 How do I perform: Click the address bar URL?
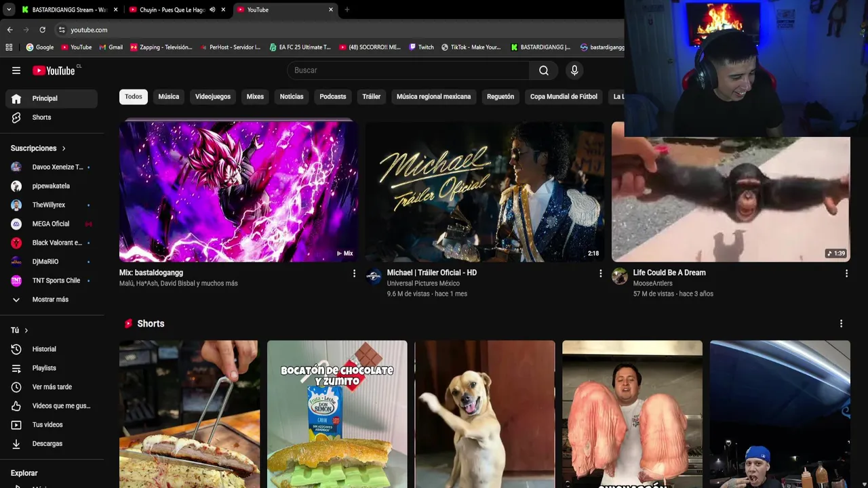[x=89, y=30]
